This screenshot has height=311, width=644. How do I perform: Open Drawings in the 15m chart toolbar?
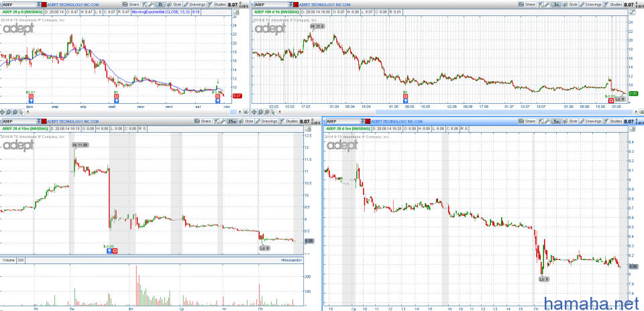tap(266, 121)
